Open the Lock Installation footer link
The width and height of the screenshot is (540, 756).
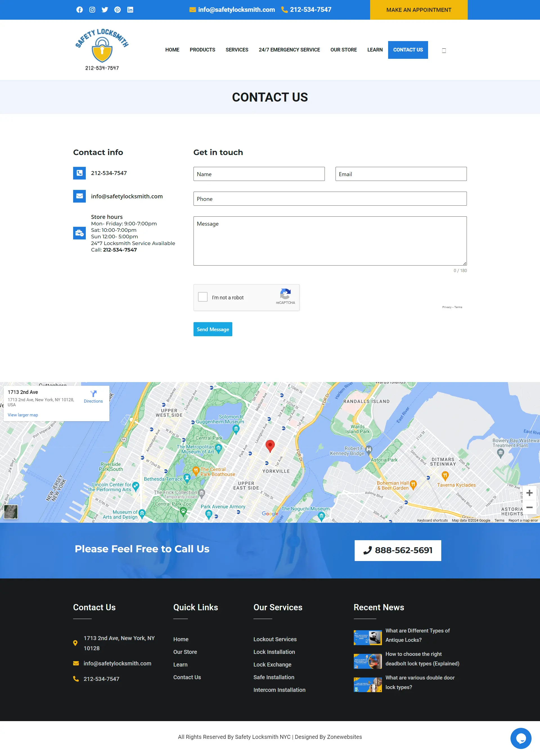[274, 652]
